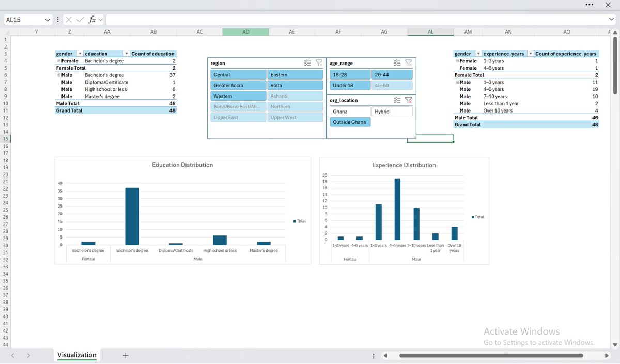Click scroll right arrow on horizontal scrollbar
Screen dimensions: 620x364
(607, 356)
